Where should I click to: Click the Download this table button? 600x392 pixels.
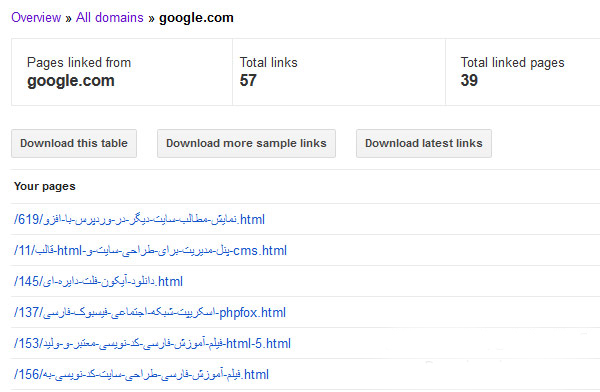(x=74, y=144)
